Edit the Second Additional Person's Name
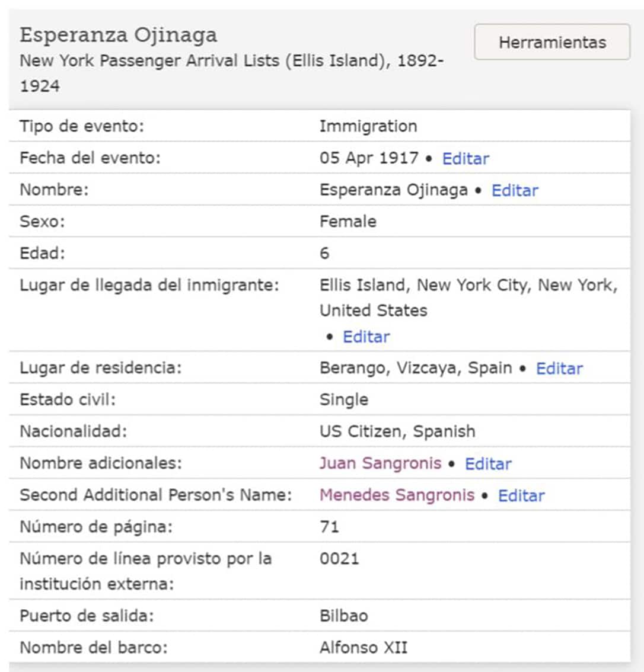644x672 pixels. click(521, 495)
